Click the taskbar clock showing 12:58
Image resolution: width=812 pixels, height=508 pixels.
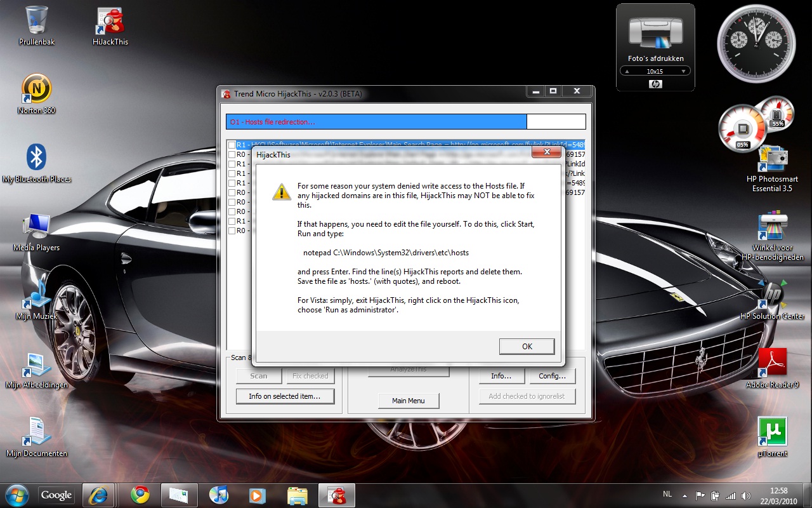click(778, 495)
